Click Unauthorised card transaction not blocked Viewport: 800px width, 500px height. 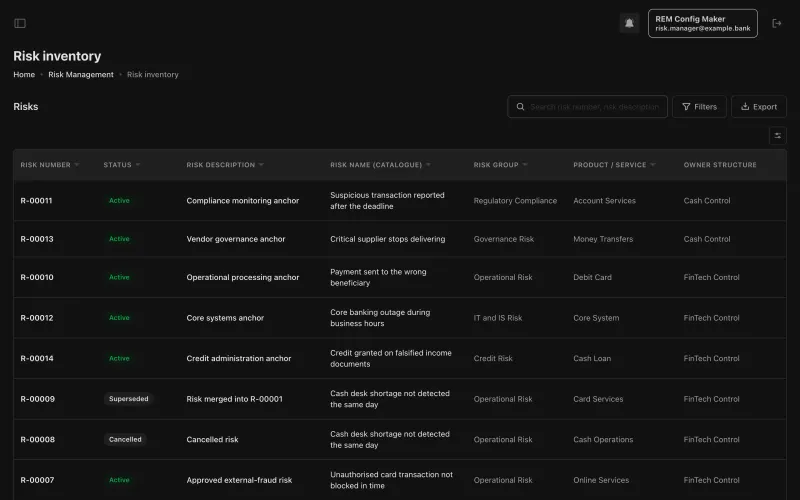[x=391, y=480]
